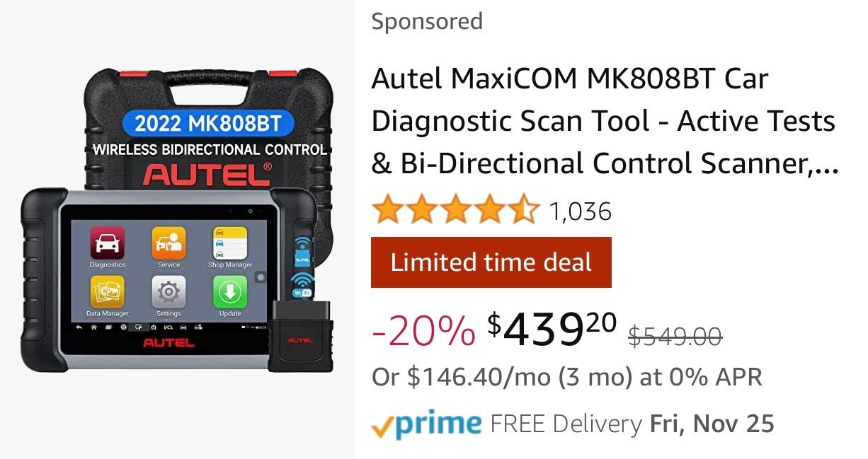The width and height of the screenshot is (868, 459).
Task: View the 1,036 customer reviews
Action: coord(581,211)
